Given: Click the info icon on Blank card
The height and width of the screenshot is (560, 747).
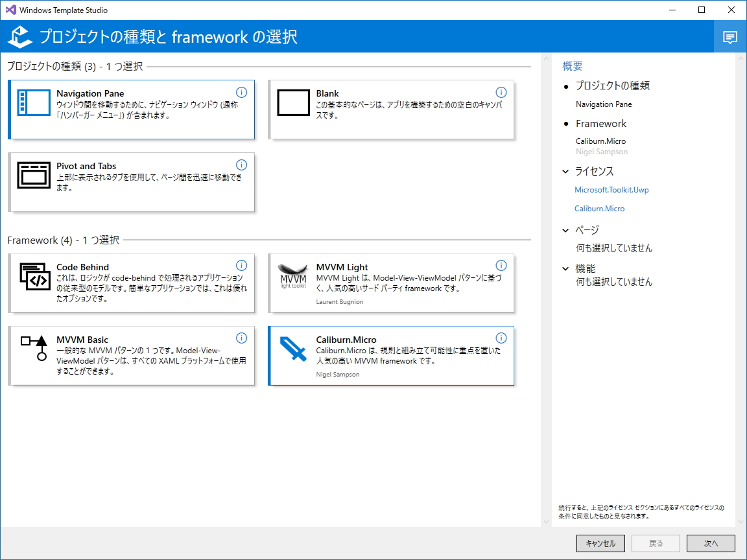Looking at the screenshot, I should pyautogui.click(x=501, y=92).
